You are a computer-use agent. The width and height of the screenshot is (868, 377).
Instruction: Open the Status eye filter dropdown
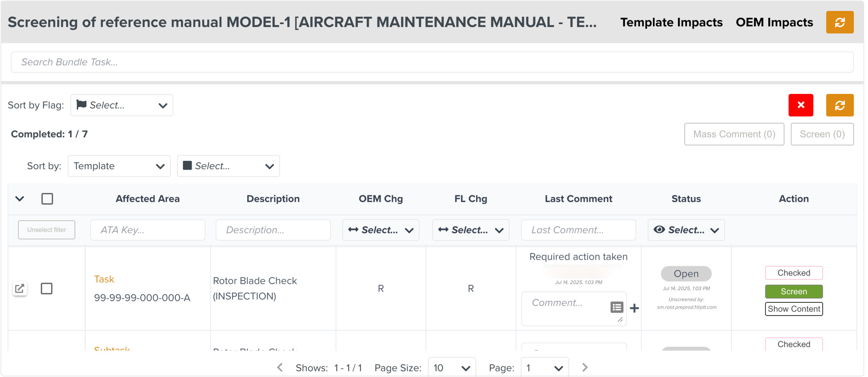686,230
